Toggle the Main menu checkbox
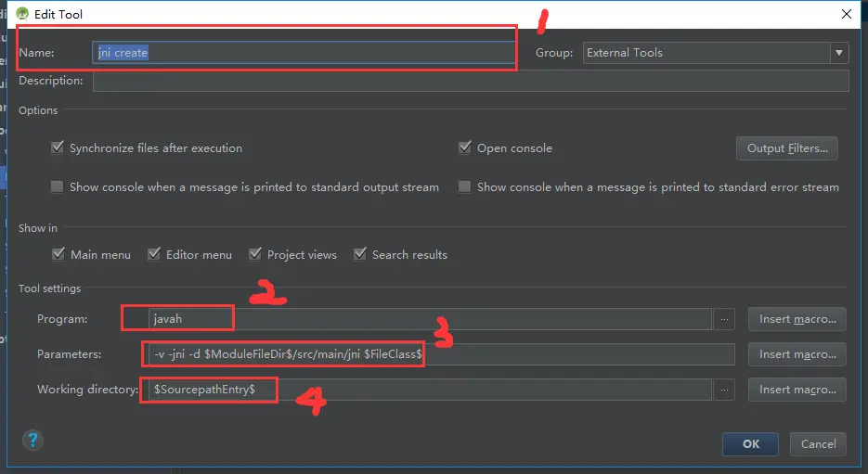Screen dimensions: 868x474 coord(58,254)
